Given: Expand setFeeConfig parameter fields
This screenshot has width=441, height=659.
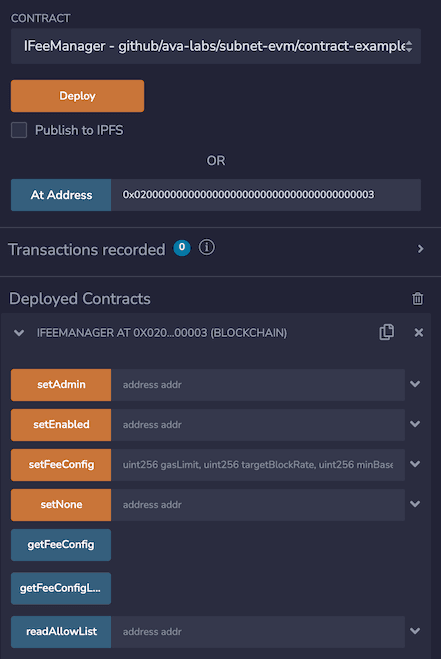Looking at the screenshot, I should 415,464.
